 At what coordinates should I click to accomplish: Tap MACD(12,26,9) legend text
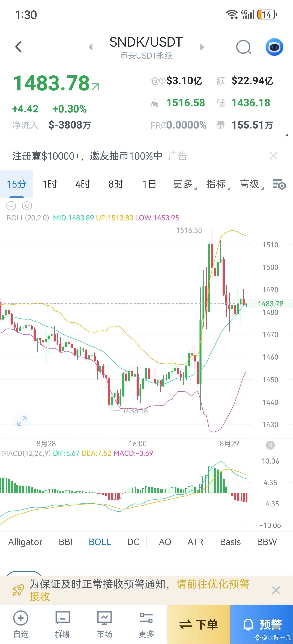coord(26,453)
